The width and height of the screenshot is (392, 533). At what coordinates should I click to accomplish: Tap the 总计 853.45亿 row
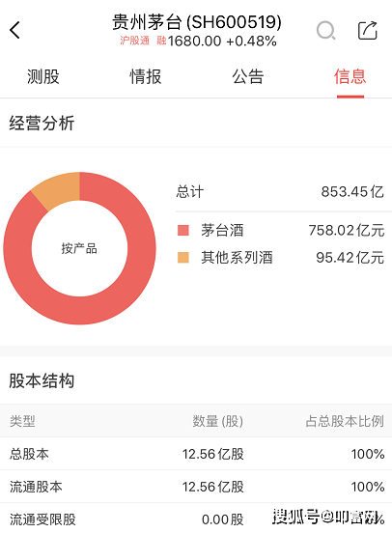click(280, 192)
